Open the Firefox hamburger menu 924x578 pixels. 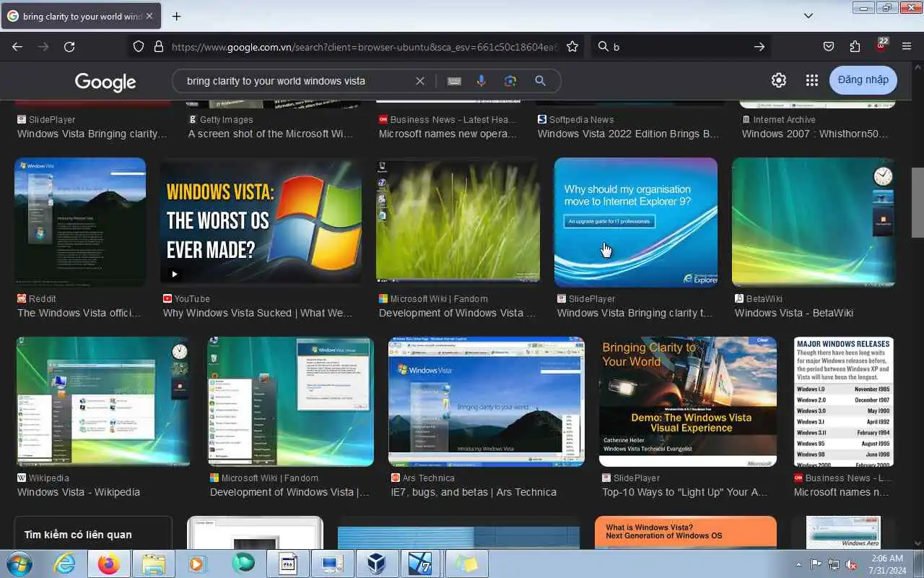click(x=907, y=46)
